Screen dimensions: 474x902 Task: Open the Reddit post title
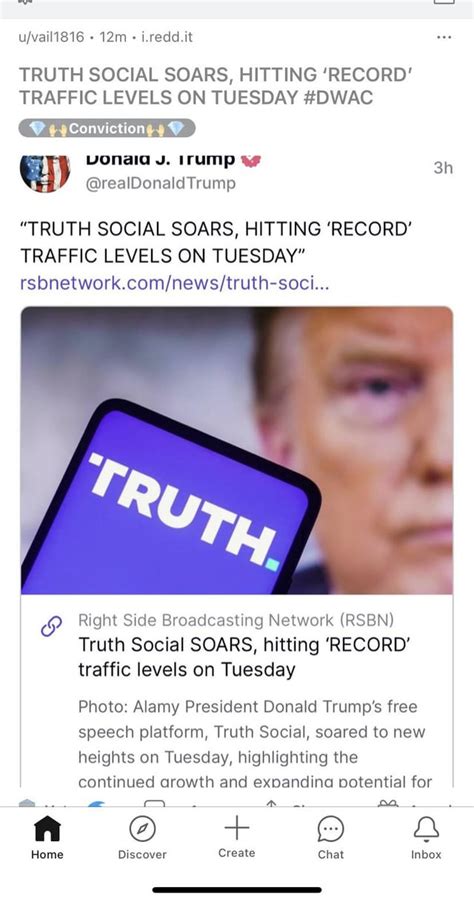pos(216,86)
